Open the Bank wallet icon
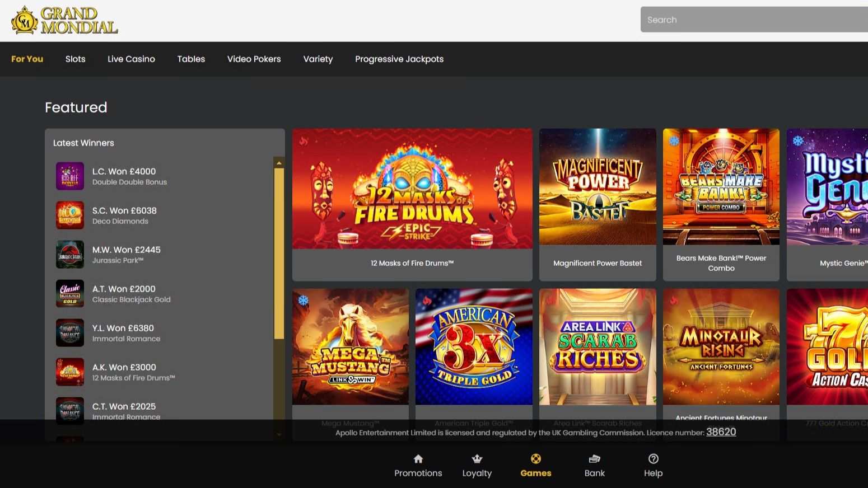The width and height of the screenshot is (868, 488). coord(594,459)
